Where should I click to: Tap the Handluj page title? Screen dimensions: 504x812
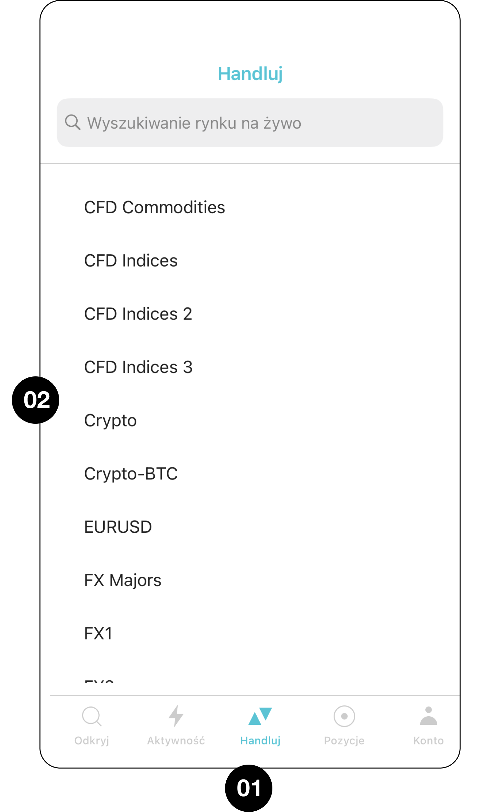click(x=250, y=74)
